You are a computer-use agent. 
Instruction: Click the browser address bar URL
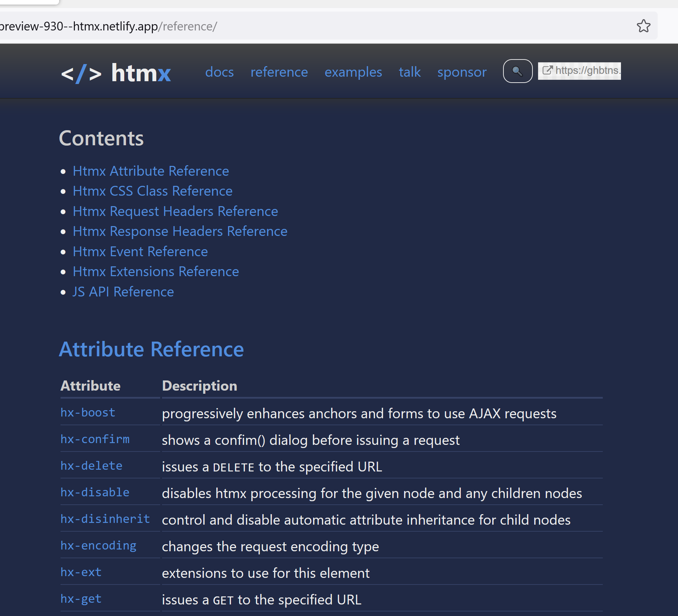click(x=108, y=26)
